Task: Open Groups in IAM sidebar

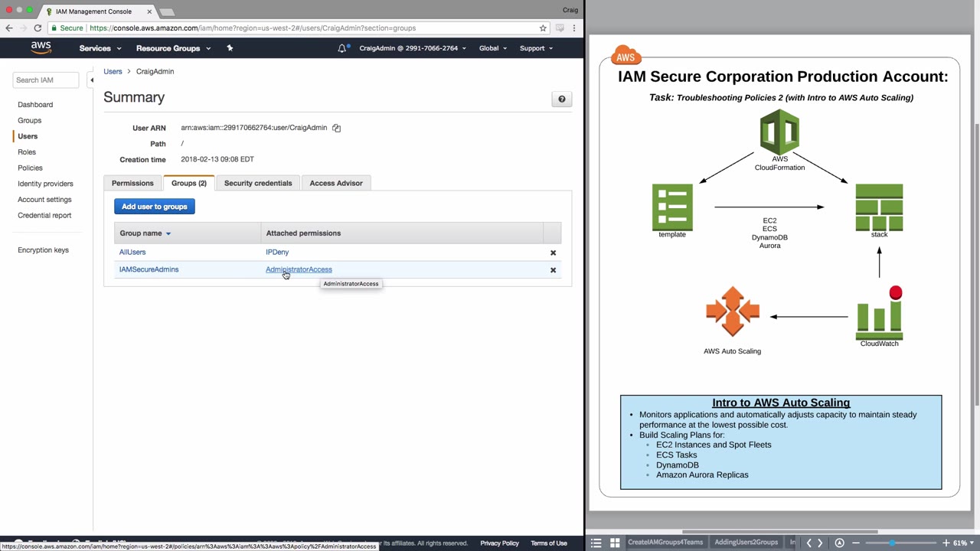Action: (30, 121)
